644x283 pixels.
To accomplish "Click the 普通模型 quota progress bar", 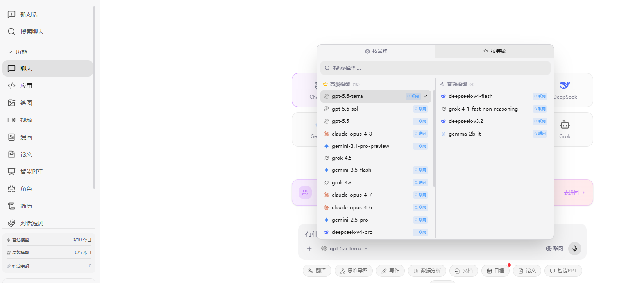I will click(49, 245).
